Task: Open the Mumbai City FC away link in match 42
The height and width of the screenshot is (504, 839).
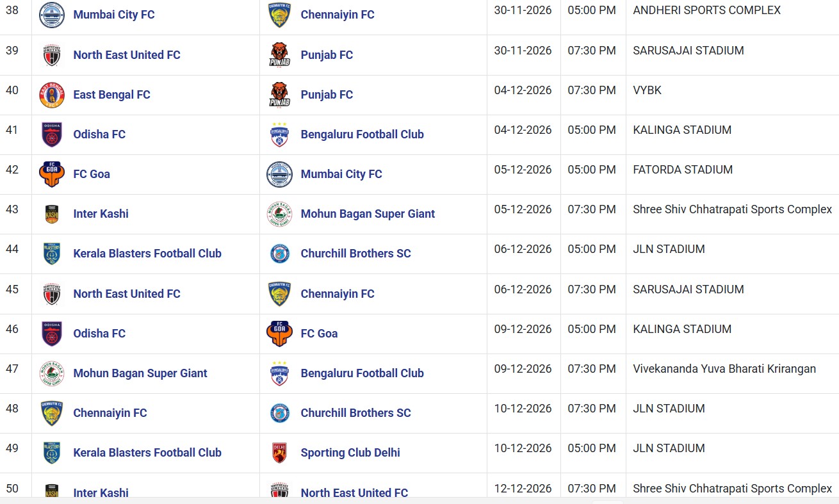Action: click(341, 174)
